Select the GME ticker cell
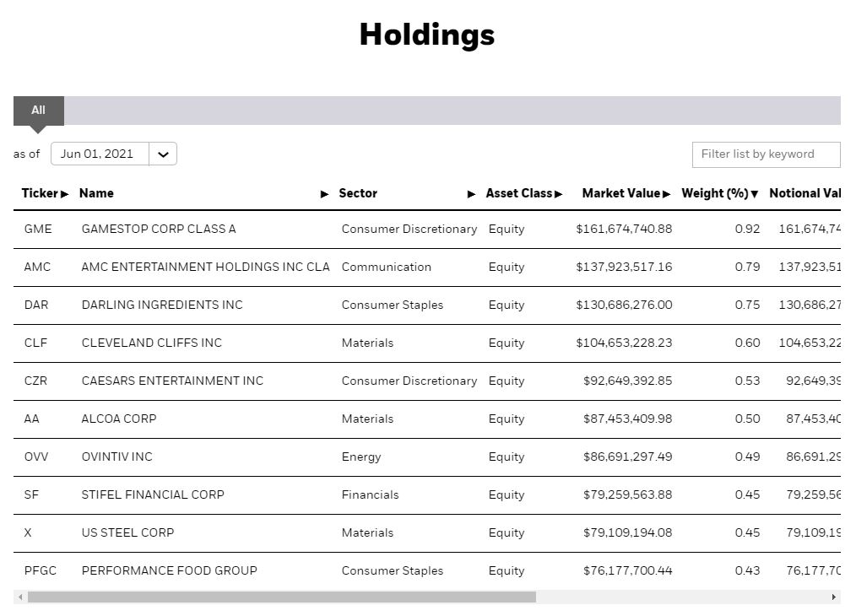The height and width of the screenshot is (616, 856). click(x=38, y=230)
